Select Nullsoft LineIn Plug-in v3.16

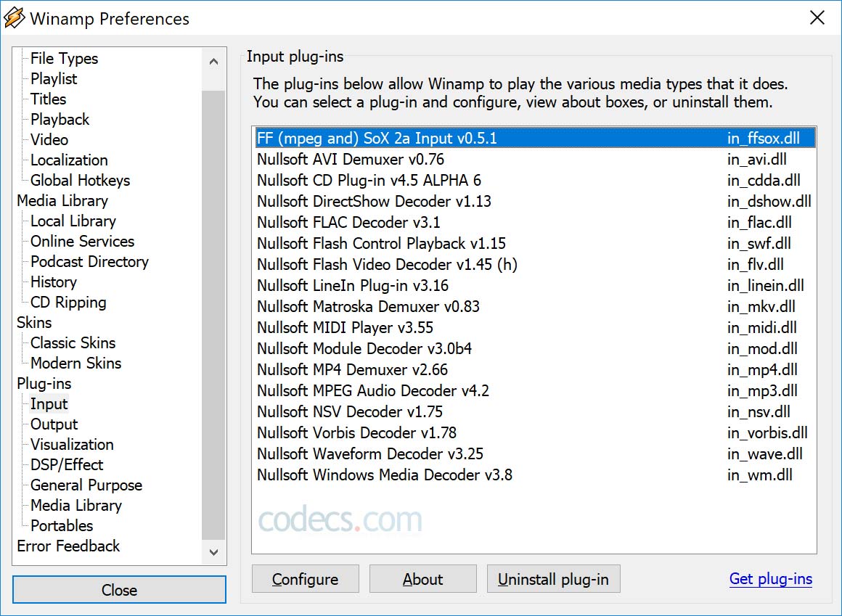pos(534,285)
